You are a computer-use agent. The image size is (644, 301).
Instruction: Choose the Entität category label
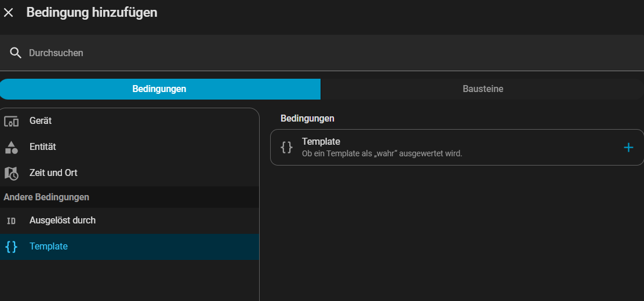click(x=43, y=147)
